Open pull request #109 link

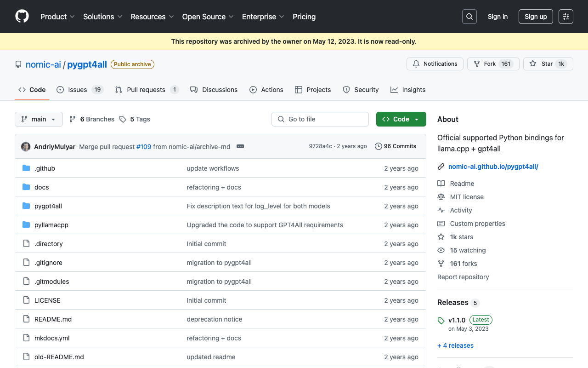click(144, 147)
